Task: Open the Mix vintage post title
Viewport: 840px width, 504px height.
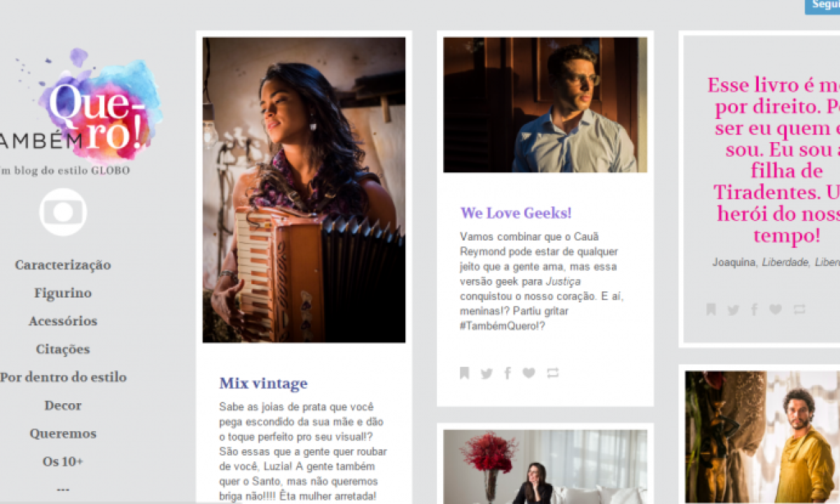Action: click(263, 384)
